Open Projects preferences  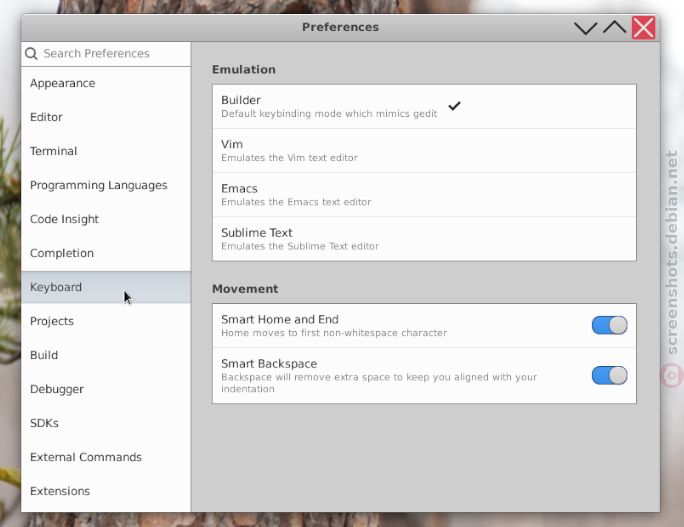(x=106, y=322)
